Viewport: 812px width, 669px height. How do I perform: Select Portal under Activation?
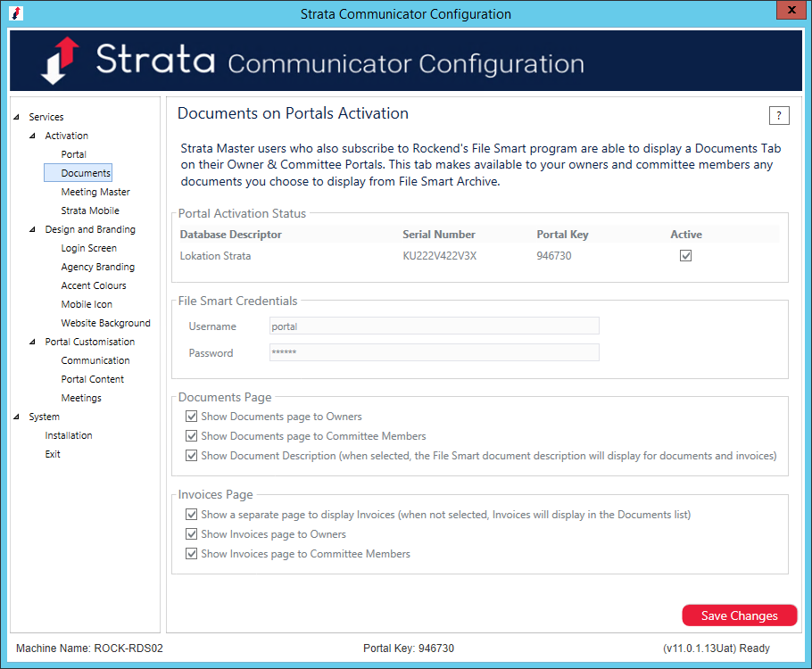[73, 154]
